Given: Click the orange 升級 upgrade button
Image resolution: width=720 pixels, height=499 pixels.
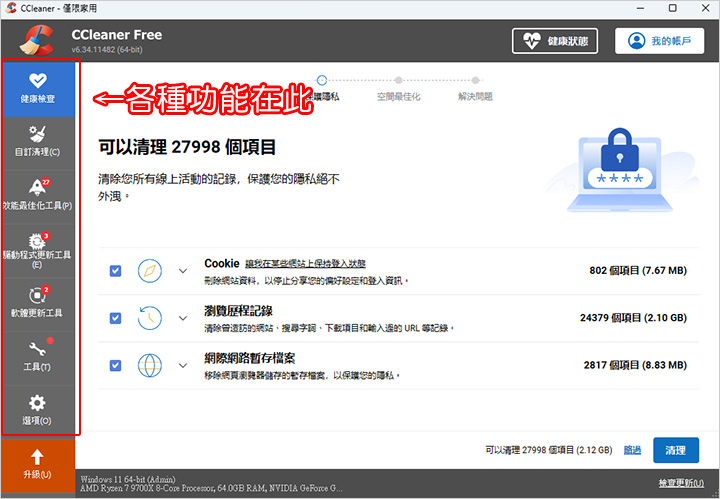Looking at the screenshot, I should [38, 465].
